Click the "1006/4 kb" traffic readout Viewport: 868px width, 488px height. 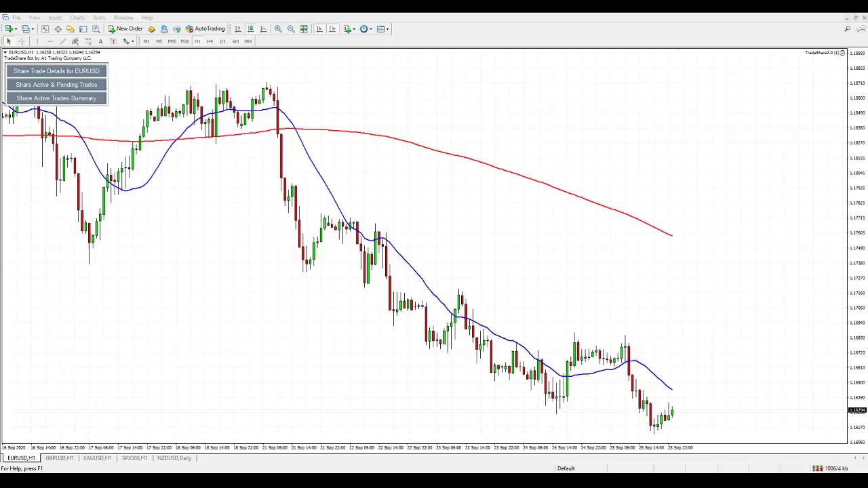tap(837, 468)
